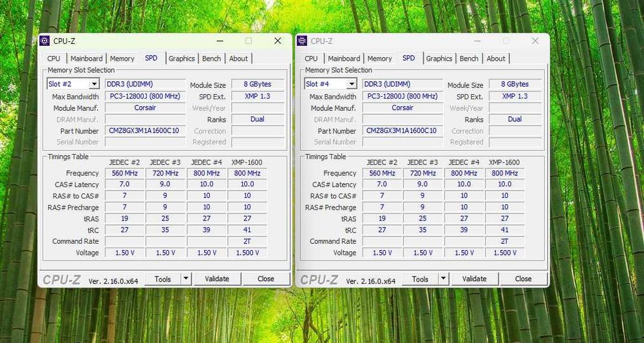The image size is (644, 343).
Task: Click the Part Number field in right window
Action: 402,131
